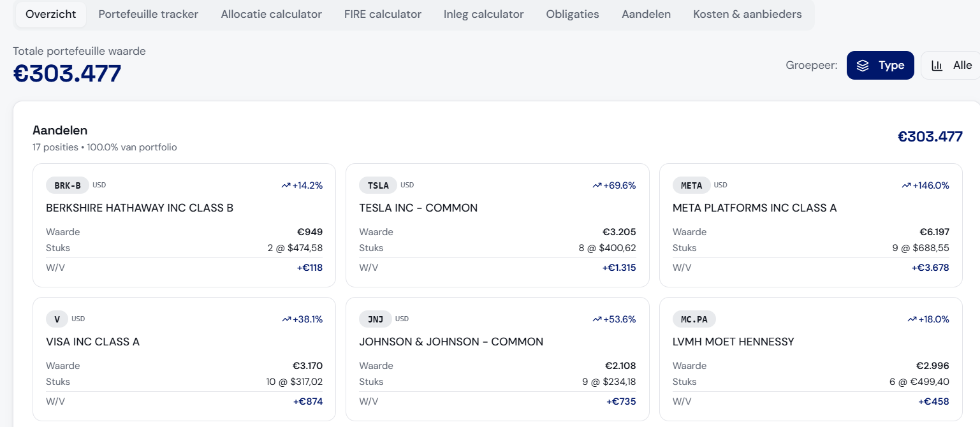The width and height of the screenshot is (980, 427).
Task: Click the MC.PA ticker badge
Action: 694,319
